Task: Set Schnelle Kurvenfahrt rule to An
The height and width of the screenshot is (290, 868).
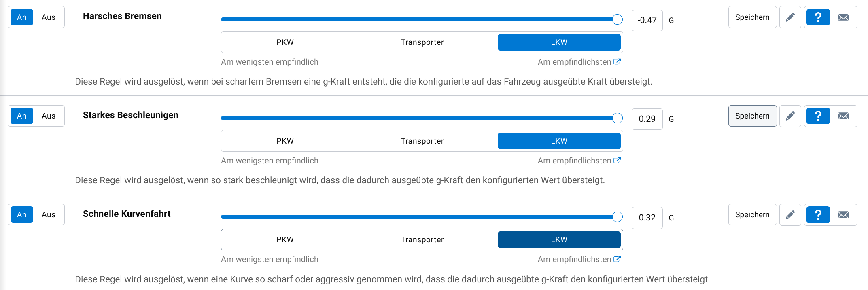Action: click(22, 215)
